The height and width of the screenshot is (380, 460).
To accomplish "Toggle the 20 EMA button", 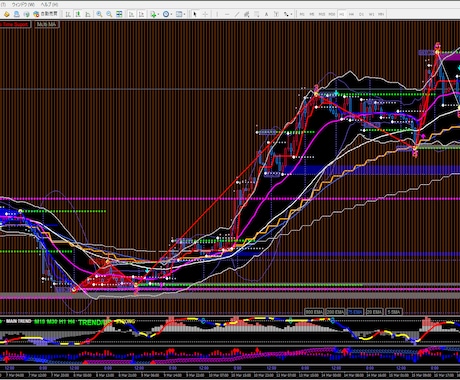I will coord(374,312).
